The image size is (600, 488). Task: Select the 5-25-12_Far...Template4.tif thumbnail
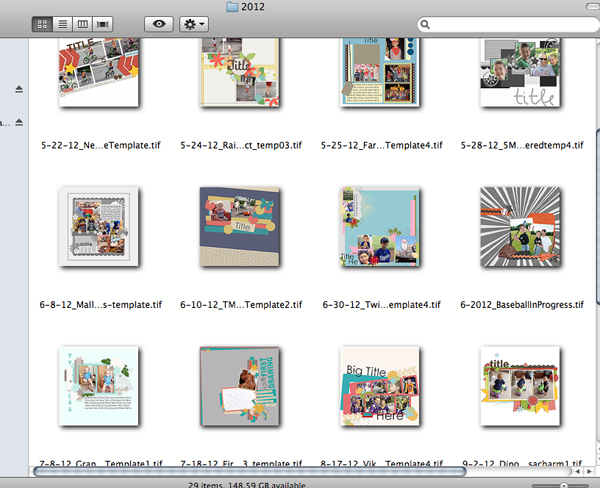pos(380,72)
